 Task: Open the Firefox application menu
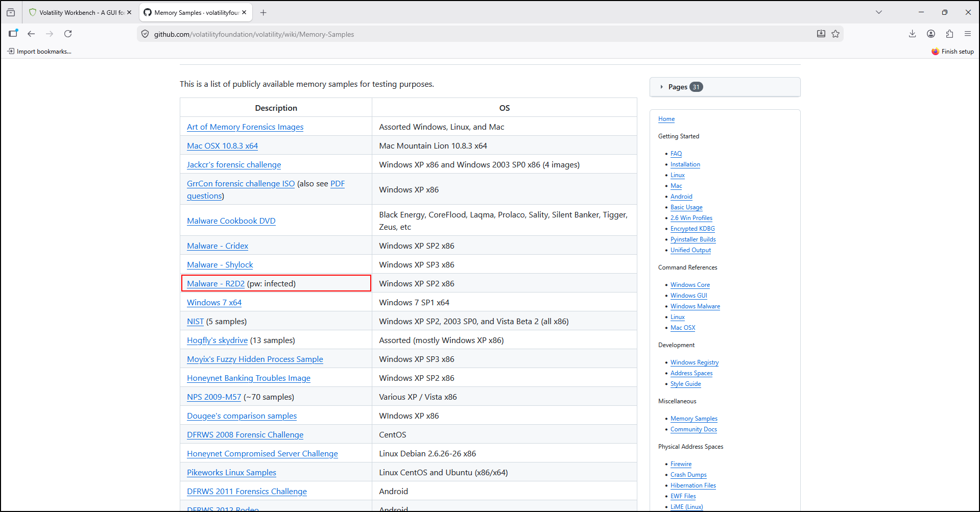coord(968,34)
